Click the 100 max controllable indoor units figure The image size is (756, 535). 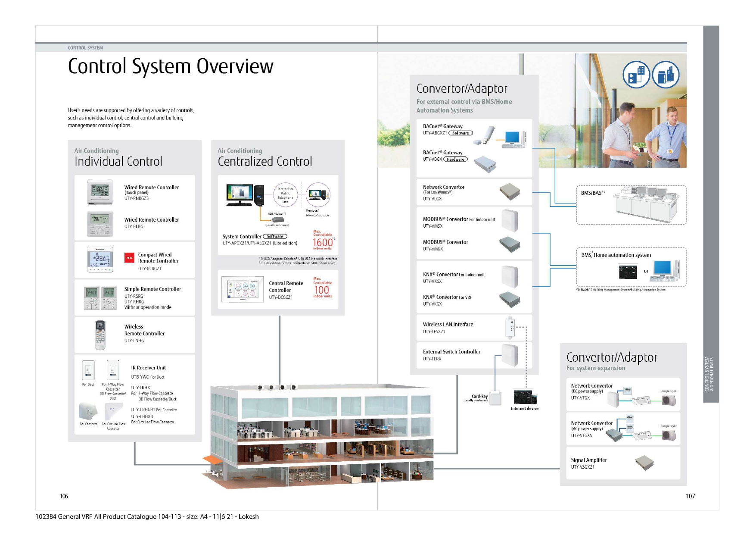tap(321, 290)
